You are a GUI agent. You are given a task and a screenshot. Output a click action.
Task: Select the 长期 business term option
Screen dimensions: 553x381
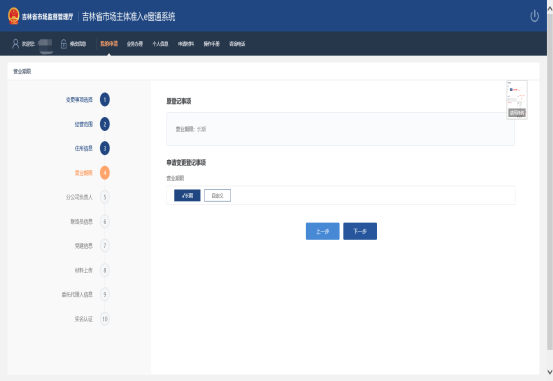pos(187,195)
